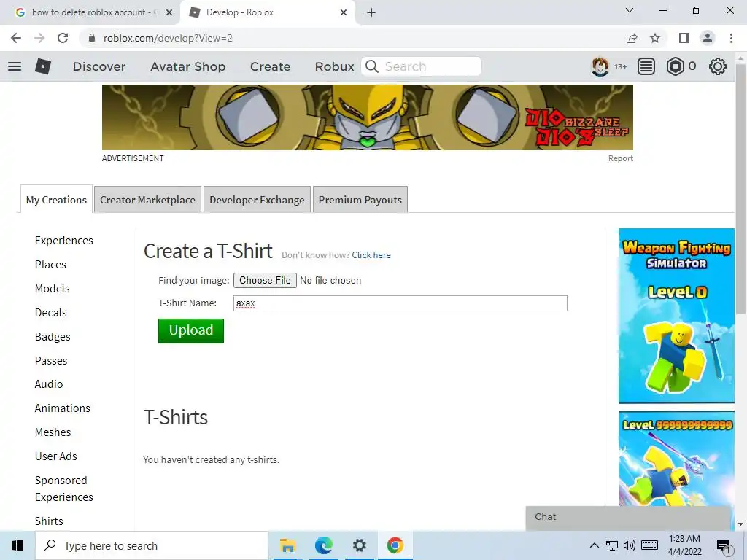
Task: Go back with the browser back arrow
Action: [x=16, y=38]
